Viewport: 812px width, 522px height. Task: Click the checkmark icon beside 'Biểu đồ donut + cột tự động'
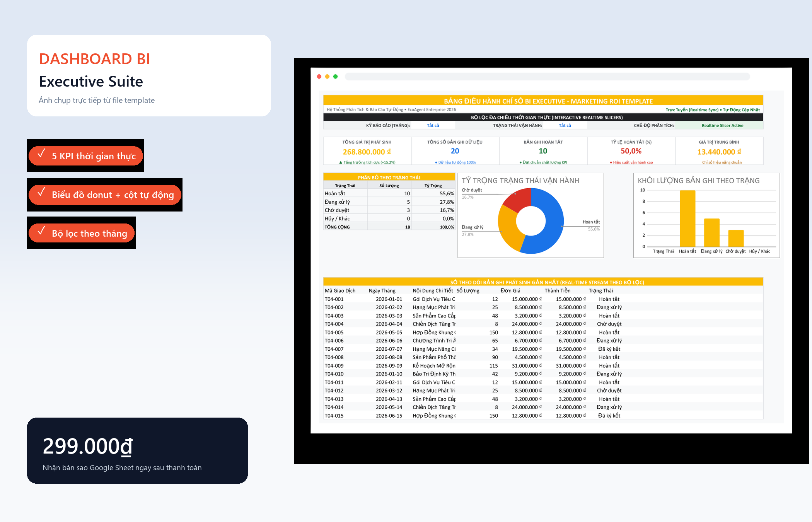pyautogui.click(x=41, y=192)
